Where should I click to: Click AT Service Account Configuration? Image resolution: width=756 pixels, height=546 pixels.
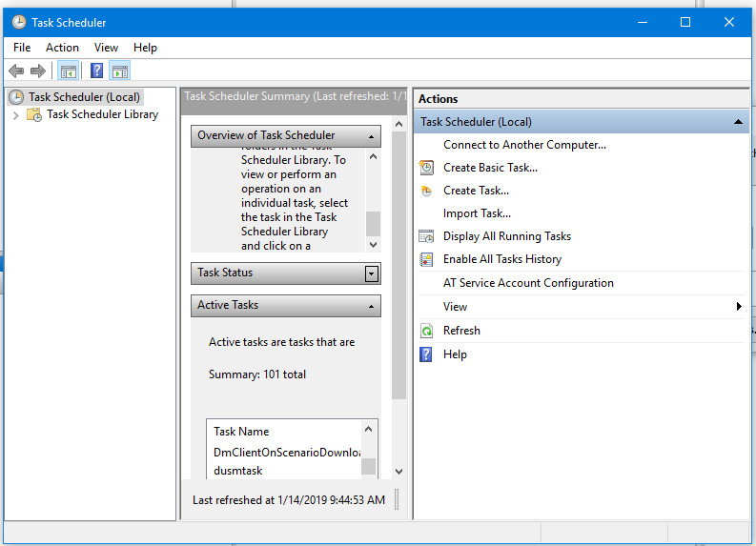click(x=528, y=283)
